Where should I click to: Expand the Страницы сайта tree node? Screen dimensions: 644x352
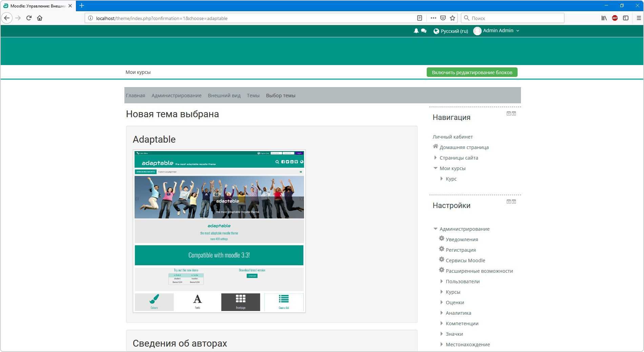coord(436,158)
